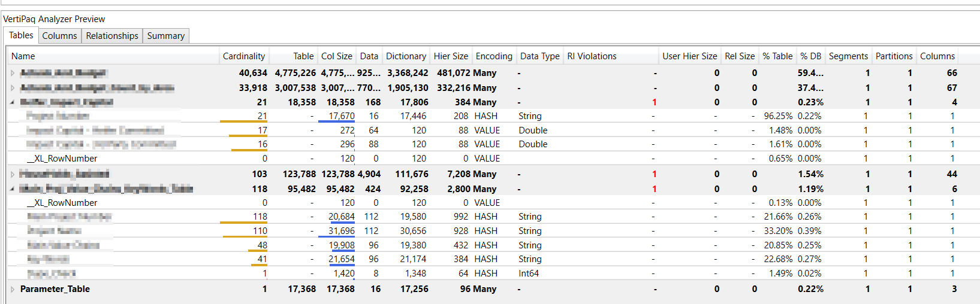Click the dictionary value 3,368,242
Image resolution: width=980 pixels, height=304 pixels.
(x=408, y=73)
